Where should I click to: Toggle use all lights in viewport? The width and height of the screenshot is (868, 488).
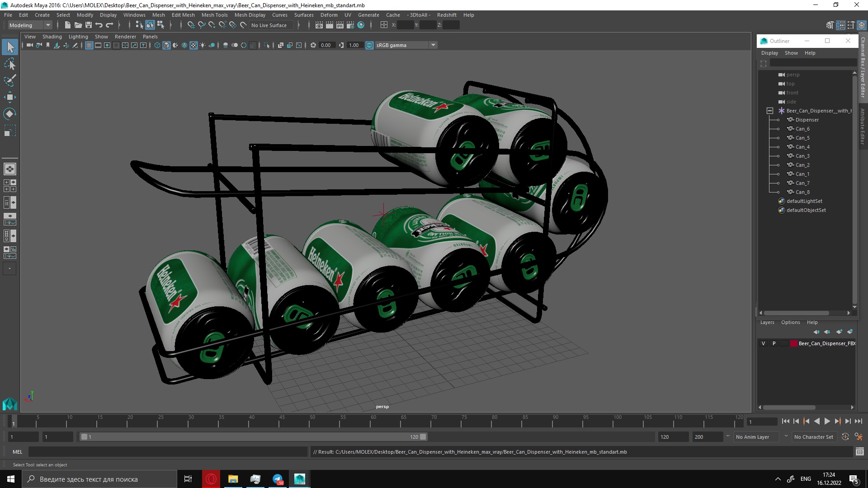click(x=203, y=45)
